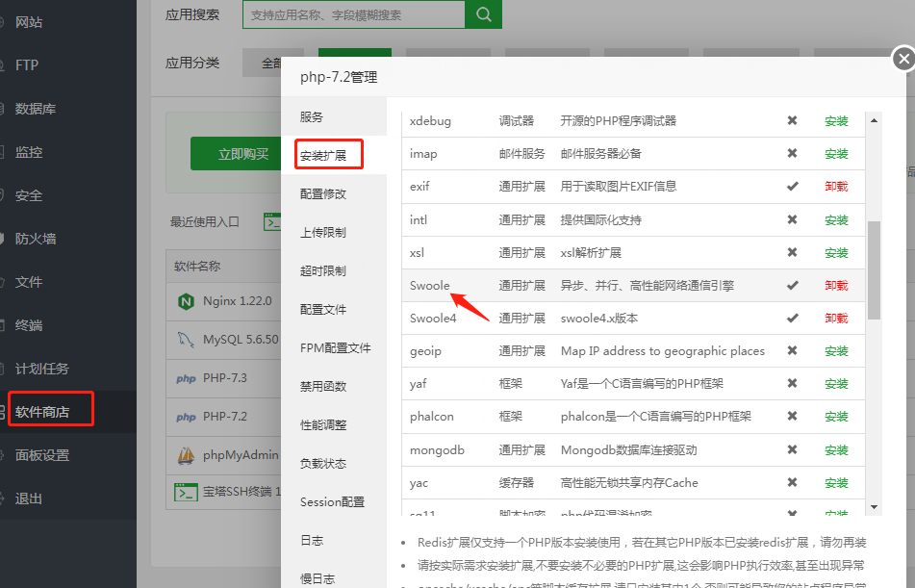
Task: Click the geoip description text
Action: (663, 351)
